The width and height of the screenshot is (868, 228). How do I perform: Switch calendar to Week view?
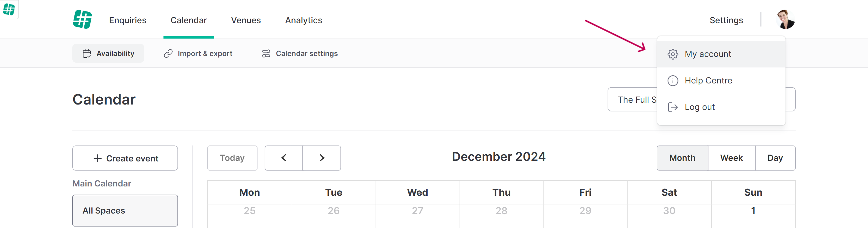[x=731, y=158]
